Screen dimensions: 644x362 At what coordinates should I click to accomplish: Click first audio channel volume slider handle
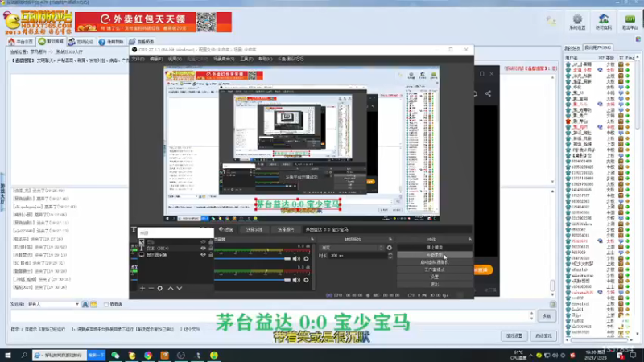[x=287, y=258]
